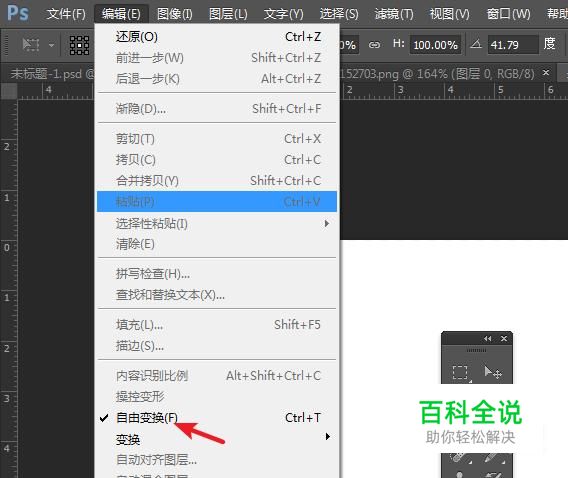Click the tools panel grip handle
568x478 pixels.
point(476,351)
